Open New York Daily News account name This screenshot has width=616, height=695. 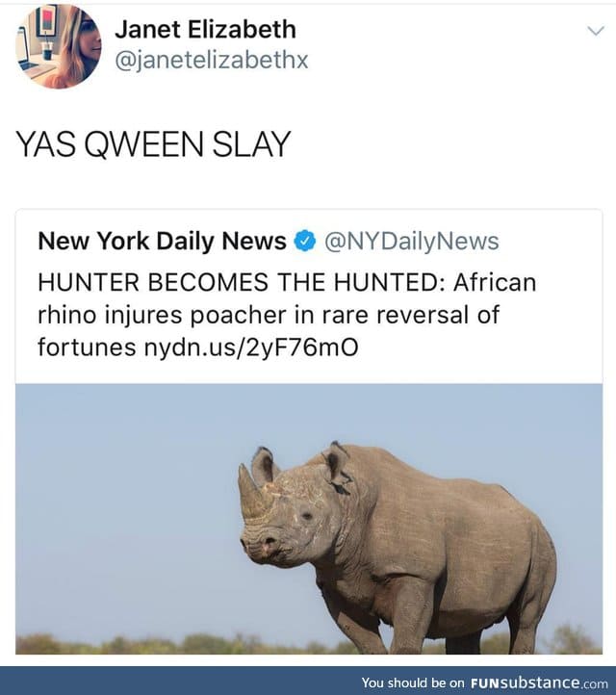(163, 241)
